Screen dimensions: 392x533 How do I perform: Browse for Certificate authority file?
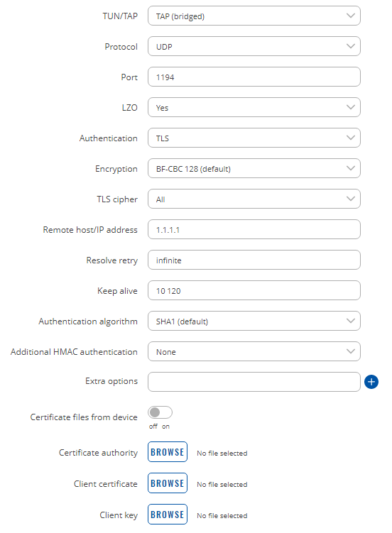(168, 452)
